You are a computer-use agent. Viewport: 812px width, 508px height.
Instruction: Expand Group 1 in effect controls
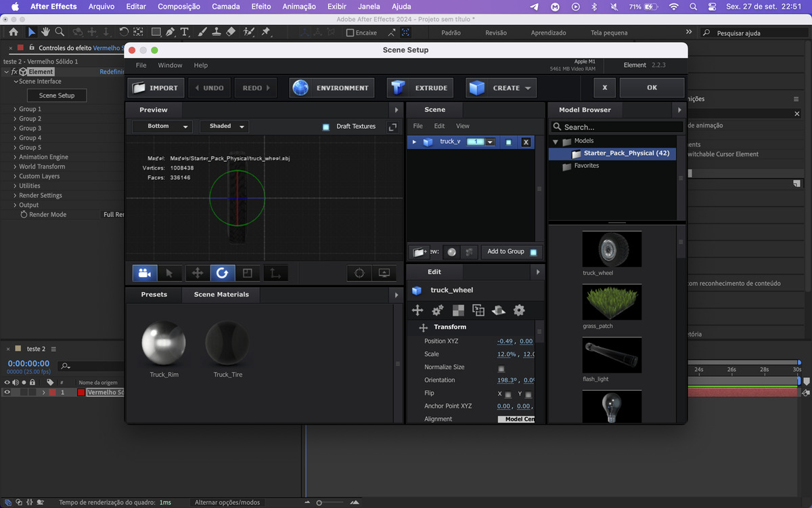(15, 109)
